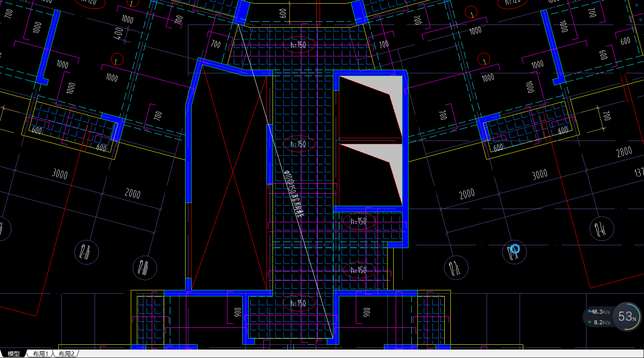
Task: Open the 布局1 layout tab
Action: click(x=40, y=354)
